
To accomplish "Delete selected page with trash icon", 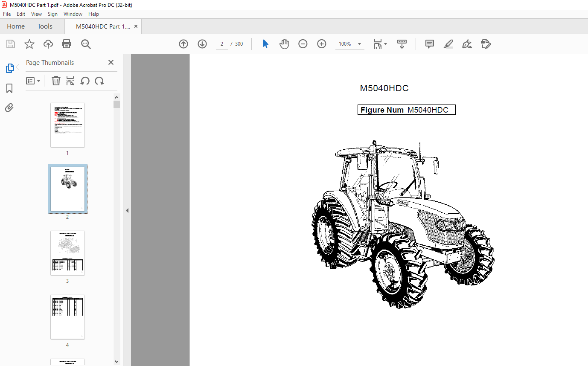I will pos(56,81).
